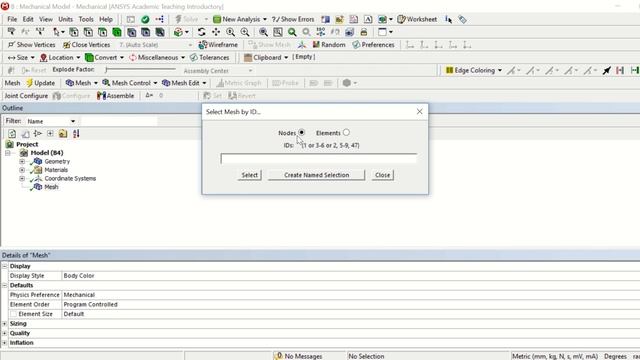Open the Help menu

tap(106, 19)
